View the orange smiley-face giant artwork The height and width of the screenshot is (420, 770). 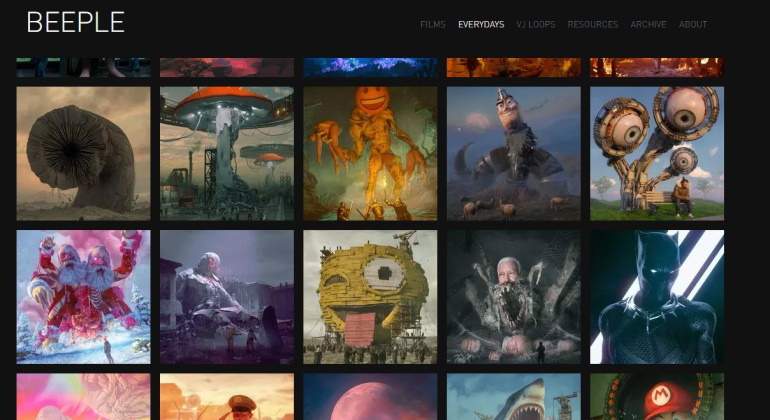pyautogui.click(x=370, y=154)
